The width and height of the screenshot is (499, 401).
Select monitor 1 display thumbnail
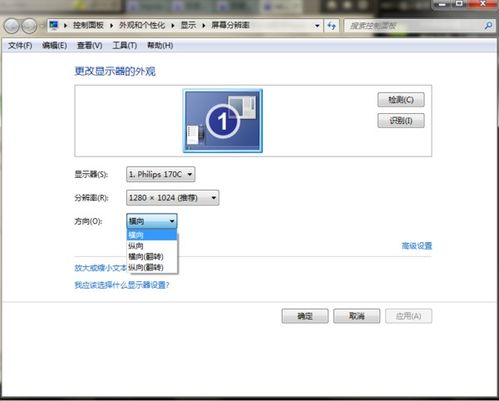[223, 121]
